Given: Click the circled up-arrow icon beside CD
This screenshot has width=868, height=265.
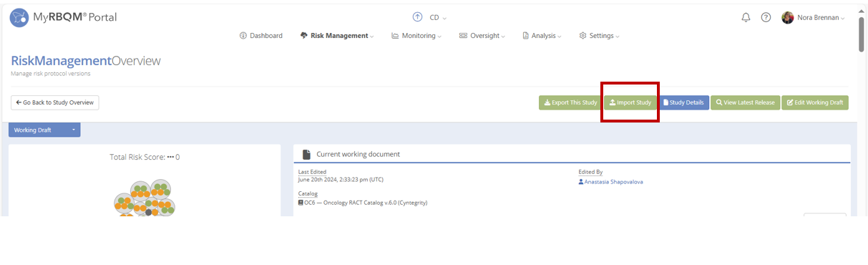Looking at the screenshot, I should (x=417, y=17).
